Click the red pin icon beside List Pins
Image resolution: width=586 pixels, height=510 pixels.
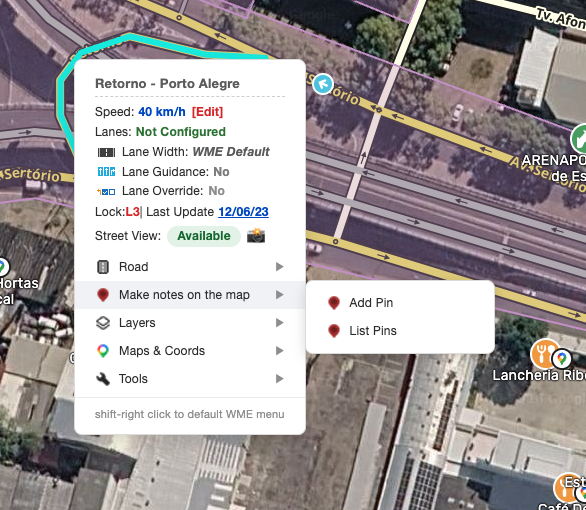[334, 331]
